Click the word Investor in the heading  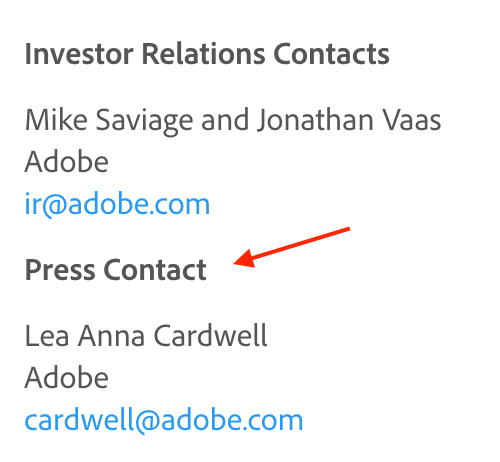(x=79, y=54)
